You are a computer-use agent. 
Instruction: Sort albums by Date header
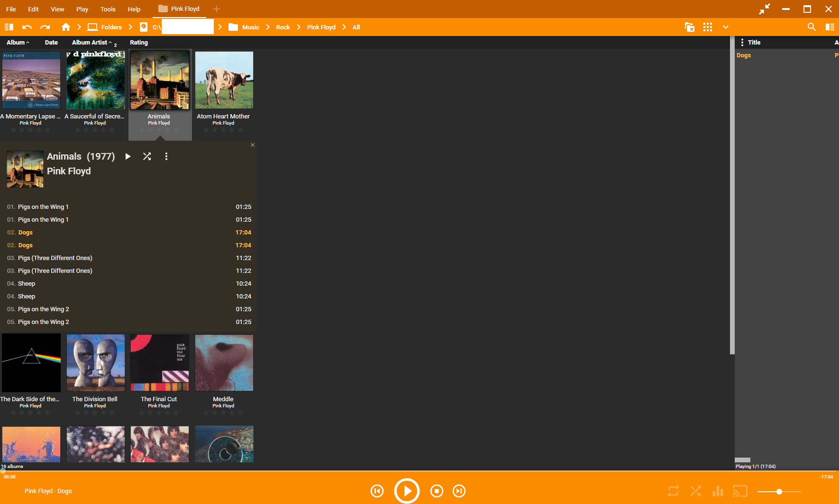click(51, 43)
